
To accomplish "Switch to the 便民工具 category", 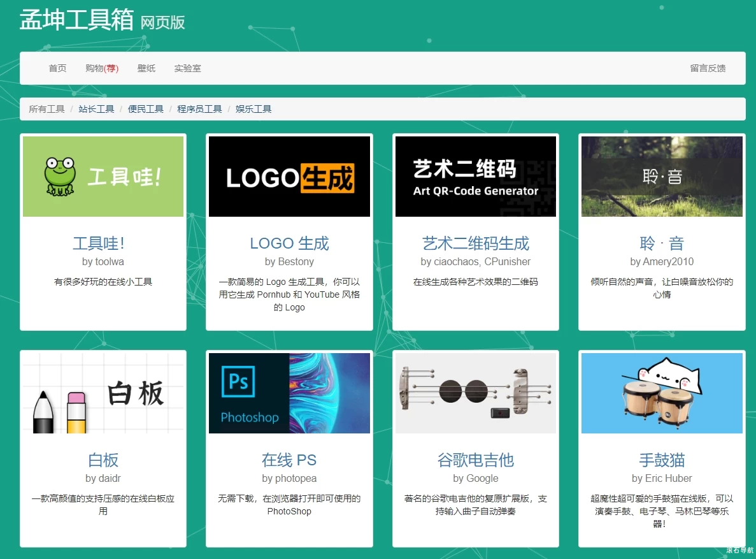I will (x=145, y=108).
